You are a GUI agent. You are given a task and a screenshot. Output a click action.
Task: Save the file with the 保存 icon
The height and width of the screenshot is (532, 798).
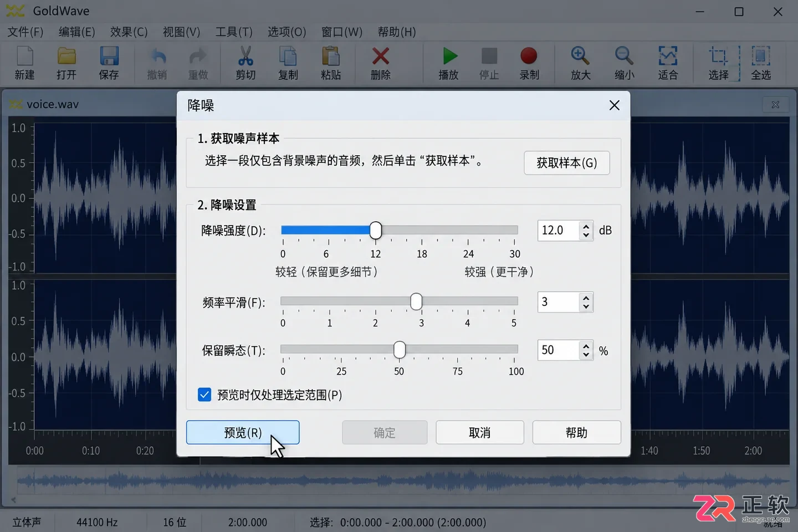coord(109,56)
